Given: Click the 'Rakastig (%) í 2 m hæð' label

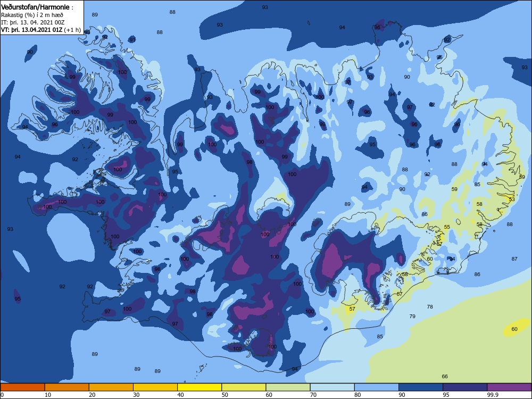Looking at the screenshot, I should coord(32,15).
